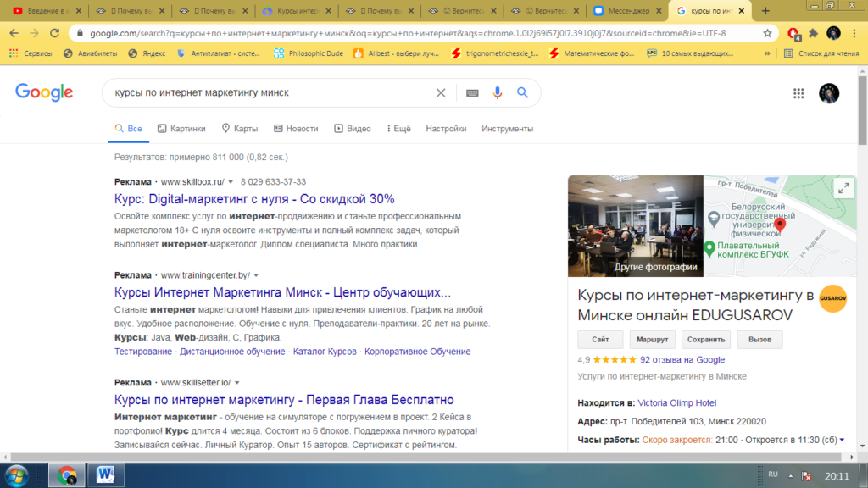868x488 pixels.
Task: Clear the search query with the X
Action: pyautogui.click(x=441, y=93)
